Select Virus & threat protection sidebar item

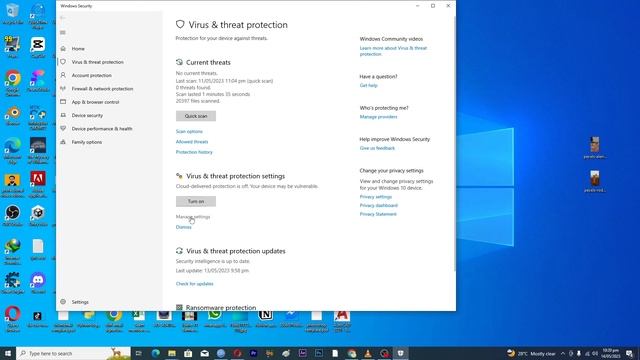pos(98,62)
